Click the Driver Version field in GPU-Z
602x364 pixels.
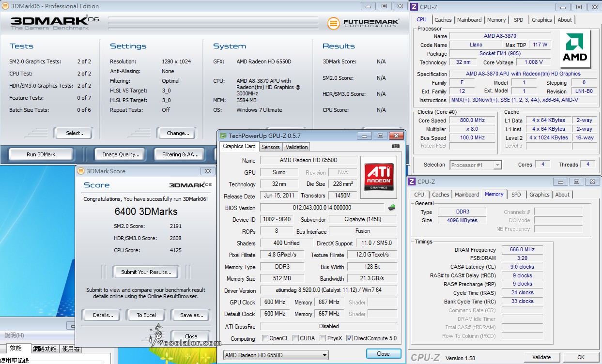(328, 290)
